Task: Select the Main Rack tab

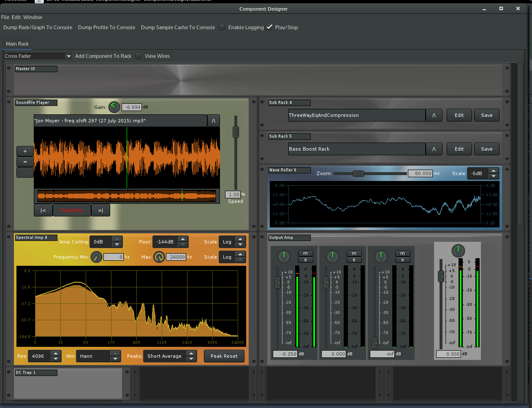Action: 17,44
